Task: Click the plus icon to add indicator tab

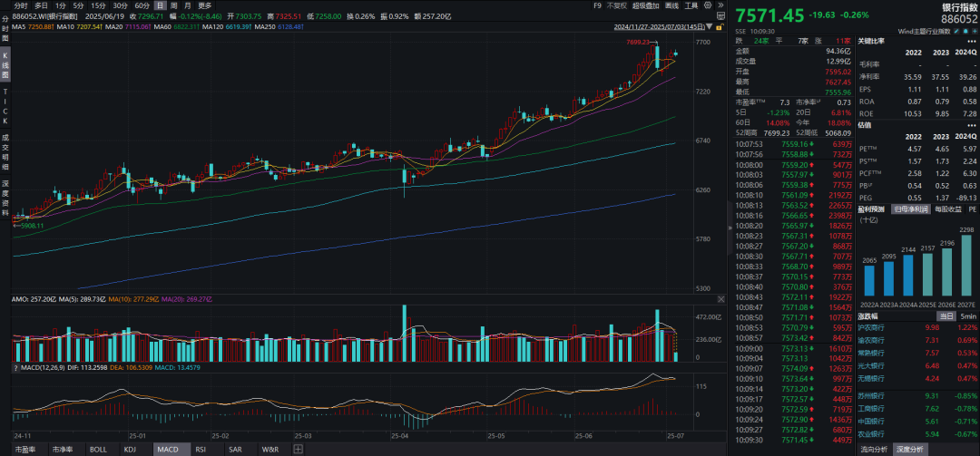Action: [299, 449]
